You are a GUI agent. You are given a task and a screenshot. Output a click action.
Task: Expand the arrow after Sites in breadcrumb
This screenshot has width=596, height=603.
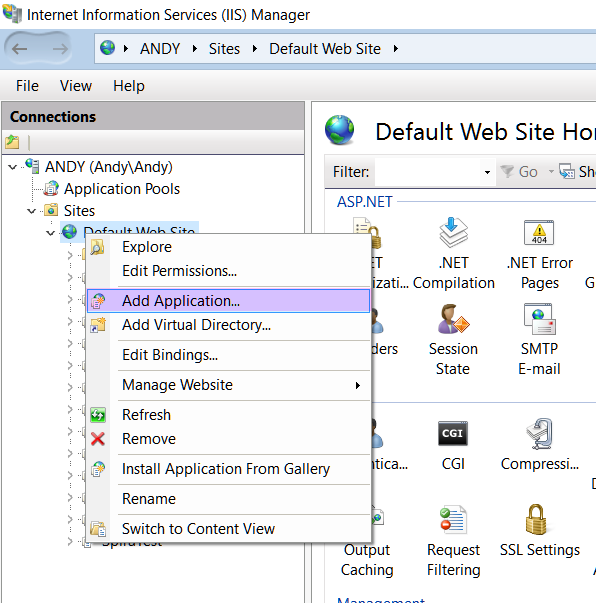click(255, 48)
